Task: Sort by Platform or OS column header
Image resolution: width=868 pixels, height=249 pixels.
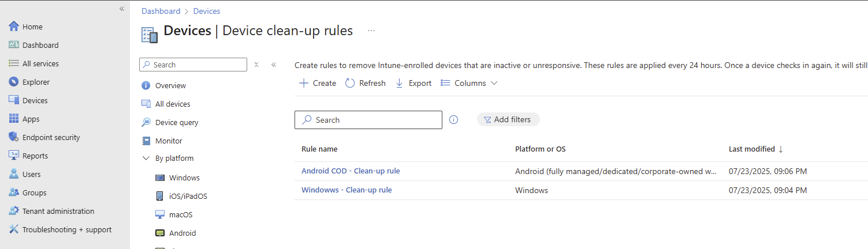Action: (540, 149)
